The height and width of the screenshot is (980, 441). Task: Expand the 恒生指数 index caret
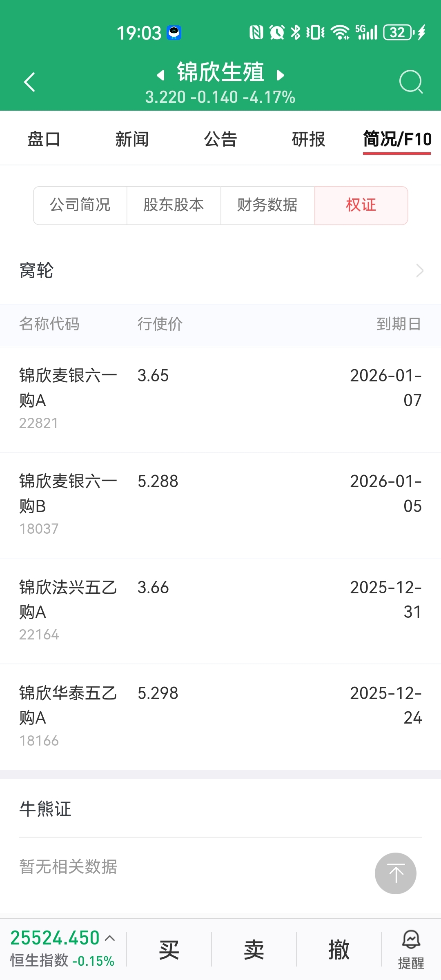point(109,938)
